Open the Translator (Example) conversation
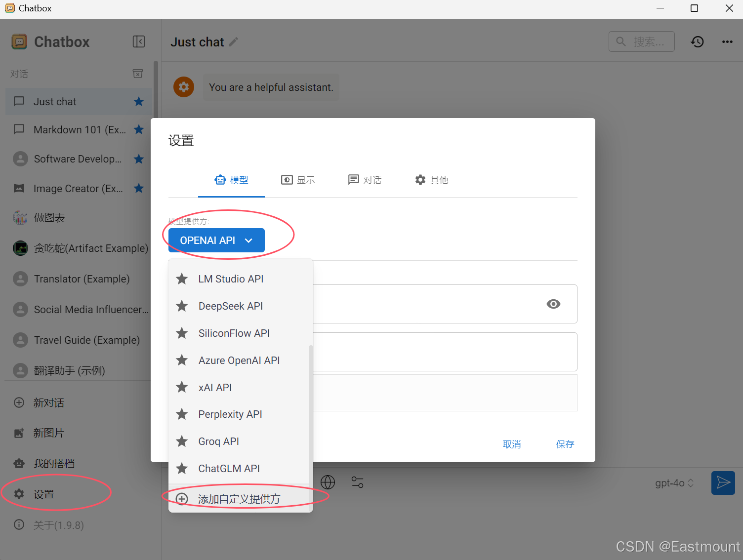743x560 pixels. (78, 279)
